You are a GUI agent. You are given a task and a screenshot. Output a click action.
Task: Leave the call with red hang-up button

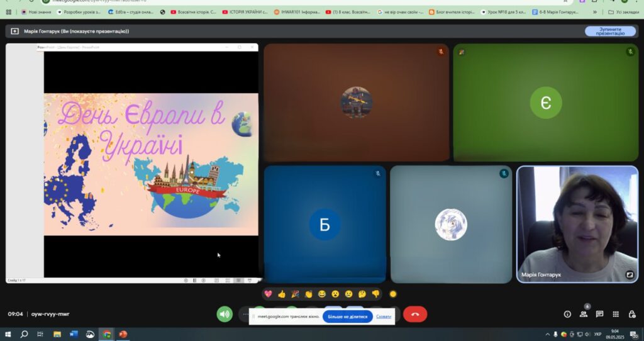pyautogui.click(x=415, y=315)
